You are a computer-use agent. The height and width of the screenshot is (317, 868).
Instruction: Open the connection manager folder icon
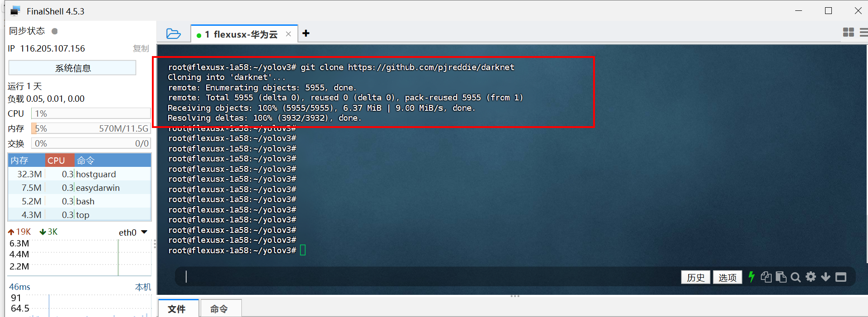coord(173,34)
